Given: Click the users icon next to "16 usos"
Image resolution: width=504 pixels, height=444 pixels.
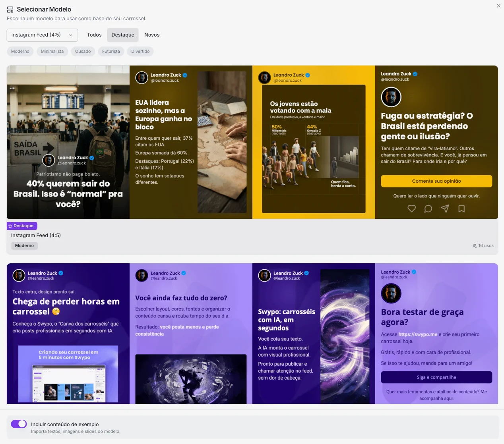Looking at the screenshot, I should pyautogui.click(x=474, y=245).
